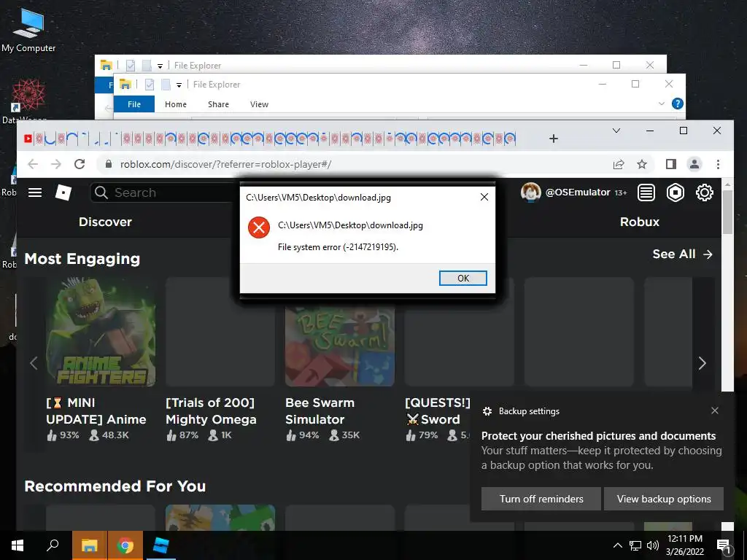The height and width of the screenshot is (560, 747).
Task: Dismiss the Backup settings notification
Action: [715, 411]
